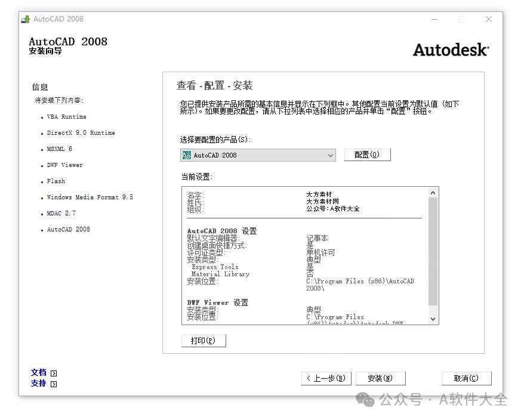Minimize the AutoCAD 2008 installer window
Screen dimensions: 524x420
(434, 19)
